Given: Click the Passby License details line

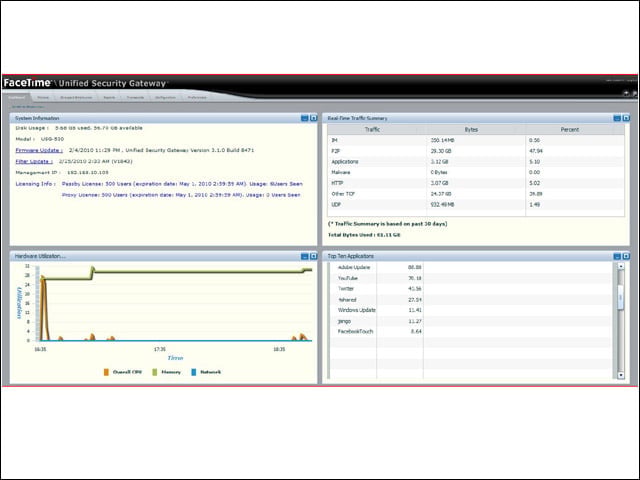Looking at the screenshot, I should (x=182, y=184).
